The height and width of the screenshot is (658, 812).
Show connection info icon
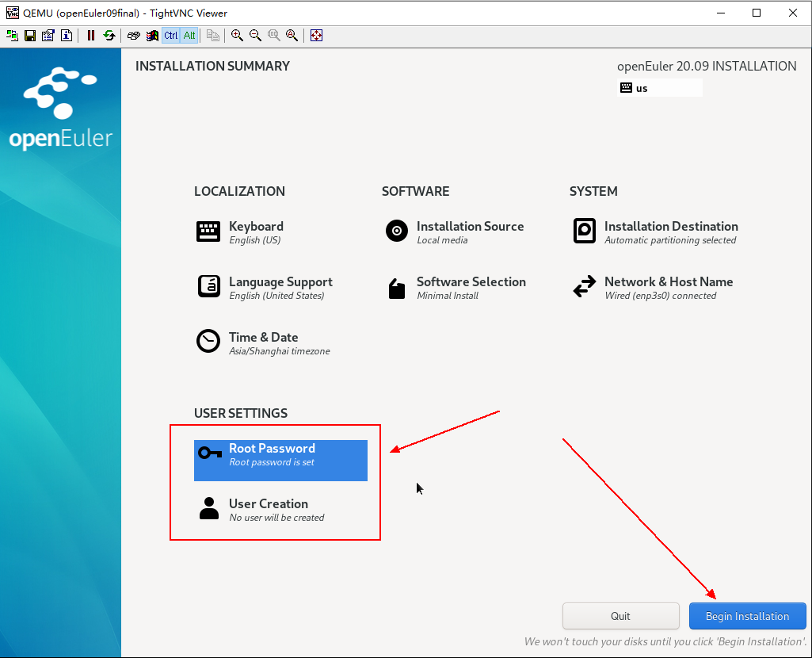[x=66, y=36]
